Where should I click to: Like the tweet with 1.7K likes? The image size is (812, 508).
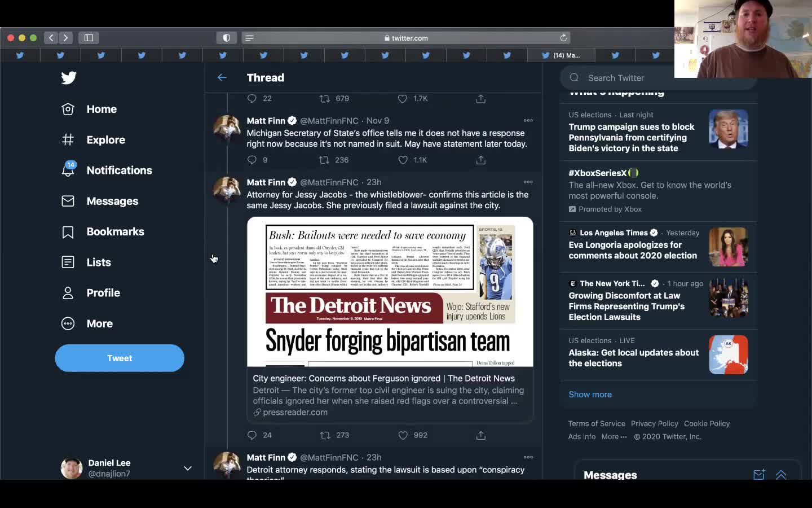403,99
